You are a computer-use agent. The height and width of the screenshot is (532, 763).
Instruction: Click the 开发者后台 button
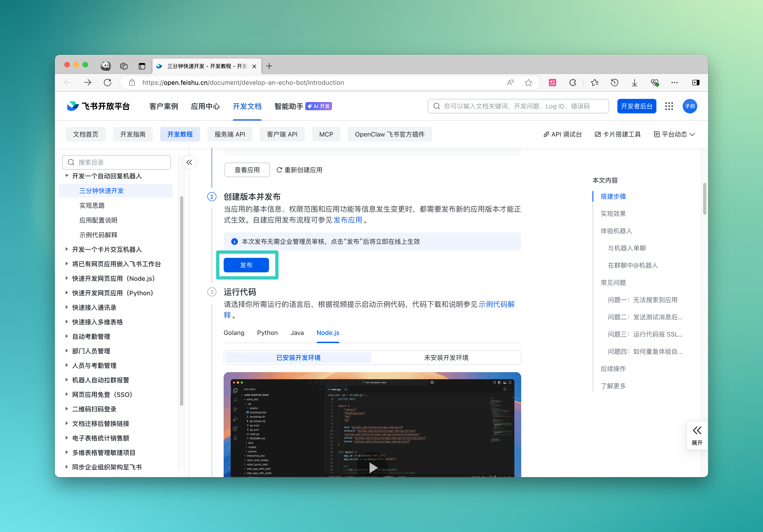pos(636,106)
